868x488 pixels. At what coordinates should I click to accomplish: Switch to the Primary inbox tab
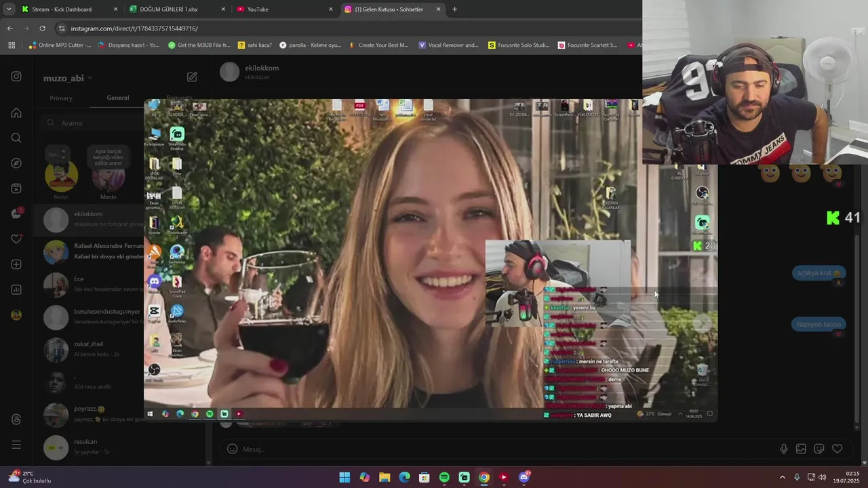coord(60,98)
